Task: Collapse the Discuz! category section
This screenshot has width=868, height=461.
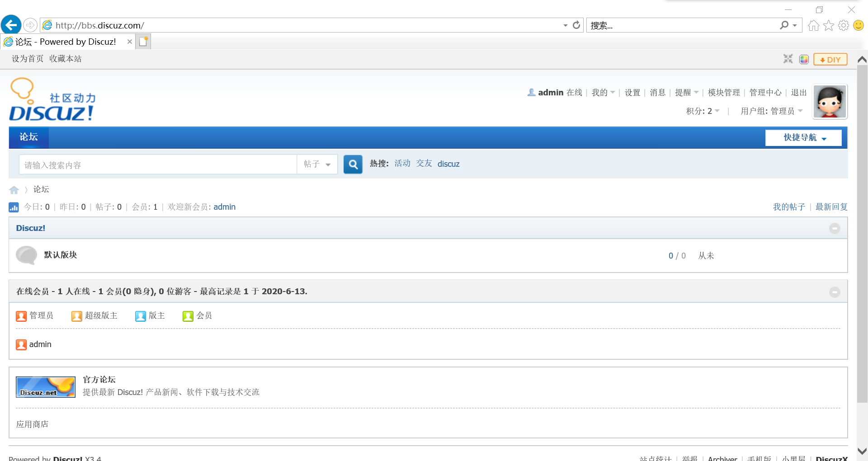Action: point(835,228)
